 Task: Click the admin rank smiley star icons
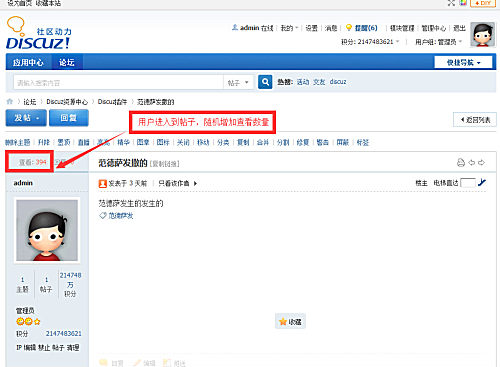(28, 322)
